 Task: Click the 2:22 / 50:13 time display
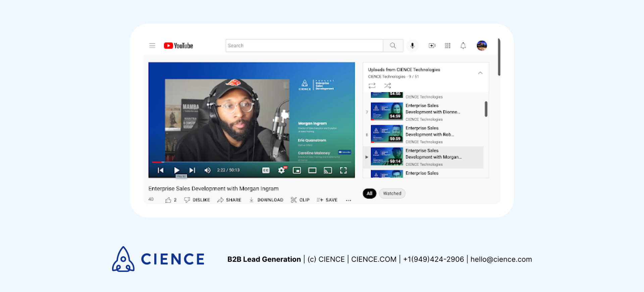click(x=228, y=170)
